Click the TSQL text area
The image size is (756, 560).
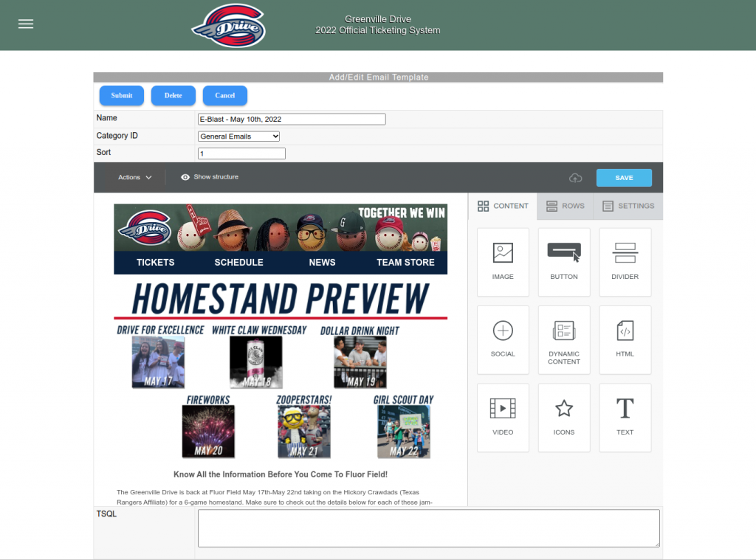pos(429,528)
